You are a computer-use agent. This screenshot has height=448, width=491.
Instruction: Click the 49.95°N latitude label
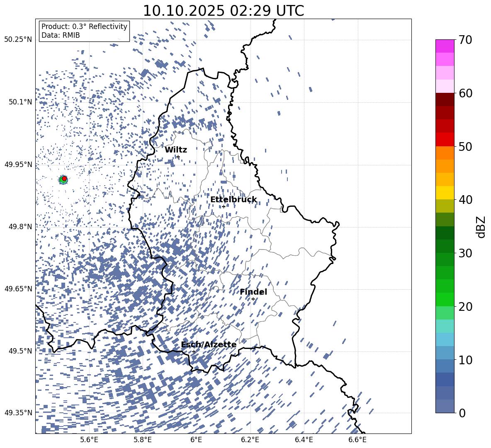[18, 165]
